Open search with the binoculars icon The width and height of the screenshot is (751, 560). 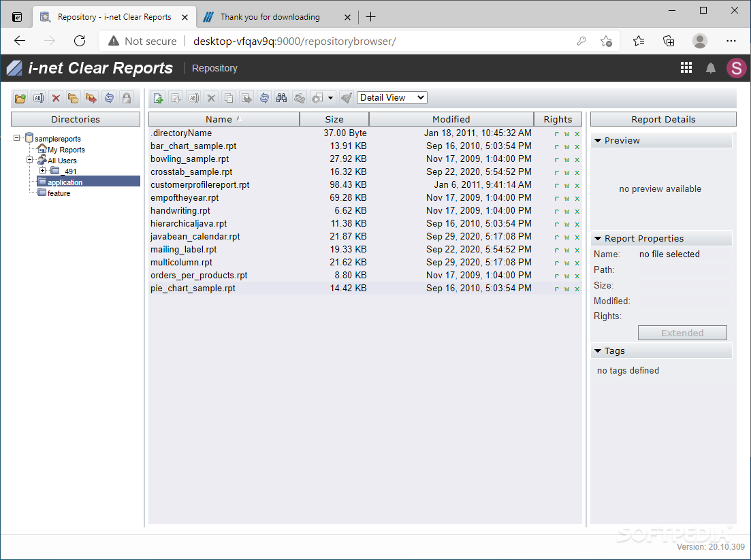[282, 98]
